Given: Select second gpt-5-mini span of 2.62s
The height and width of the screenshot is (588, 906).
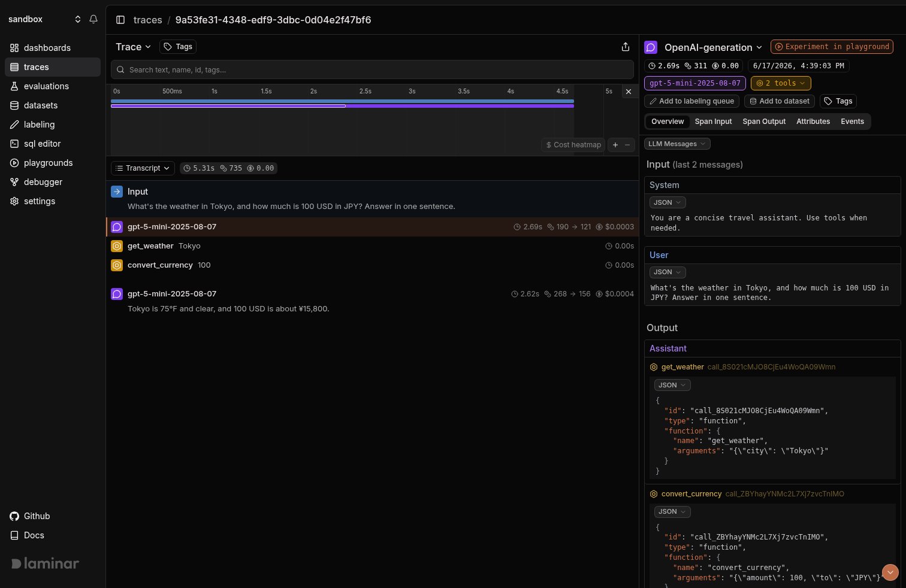Looking at the screenshot, I should [x=372, y=301].
